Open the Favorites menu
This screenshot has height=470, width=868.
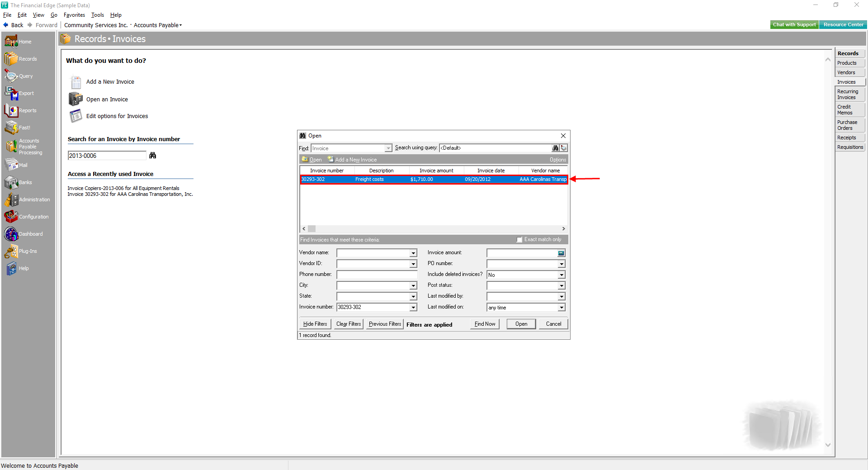[74, 15]
